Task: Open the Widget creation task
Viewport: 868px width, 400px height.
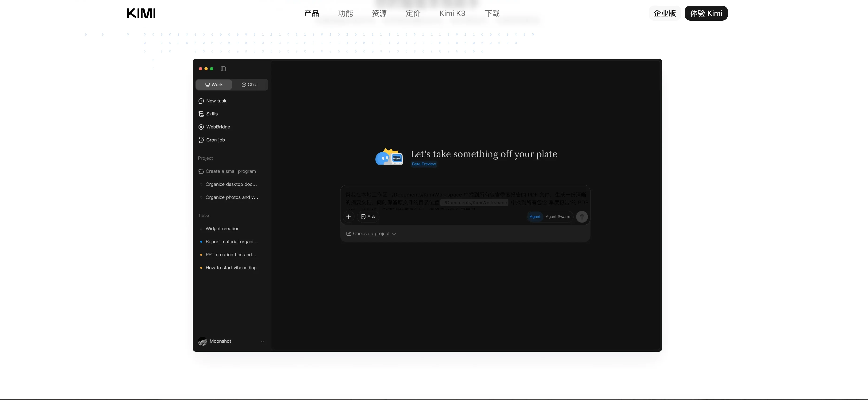Action: click(x=222, y=229)
